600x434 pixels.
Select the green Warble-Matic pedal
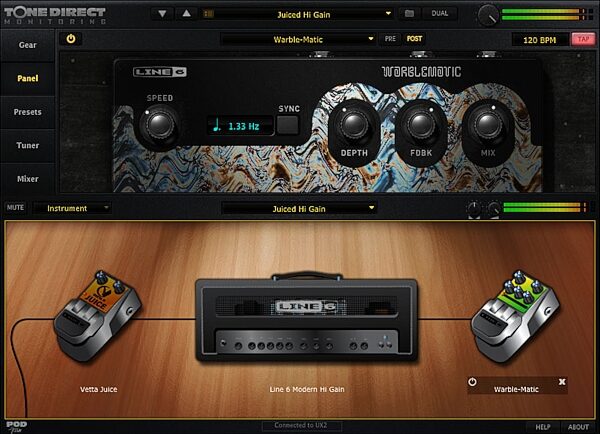click(x=515, y=317)
